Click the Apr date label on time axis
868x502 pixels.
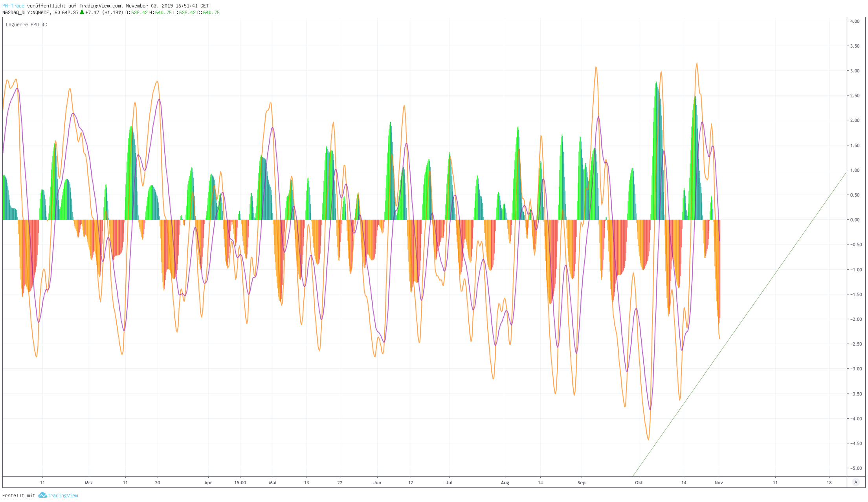tap(208, 483)
